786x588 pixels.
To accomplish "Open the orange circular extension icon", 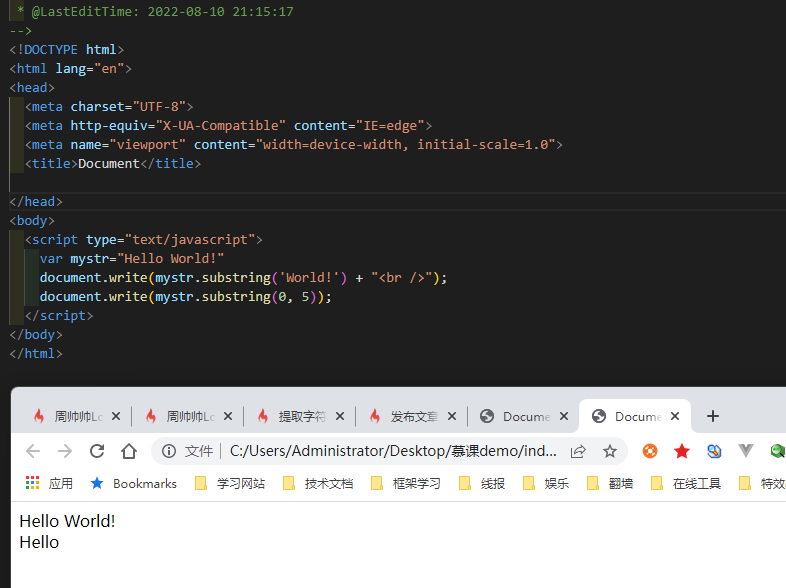I will point(650,451).
